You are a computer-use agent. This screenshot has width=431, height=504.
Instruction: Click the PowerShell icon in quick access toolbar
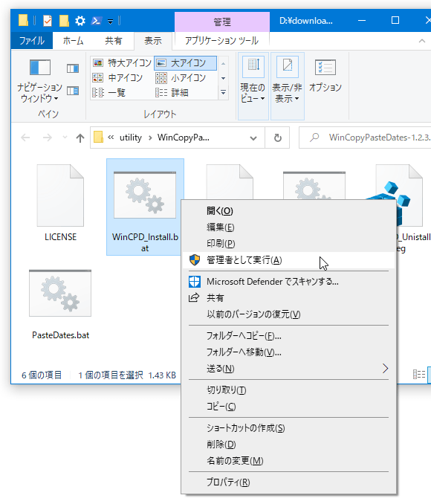[96, 21]
